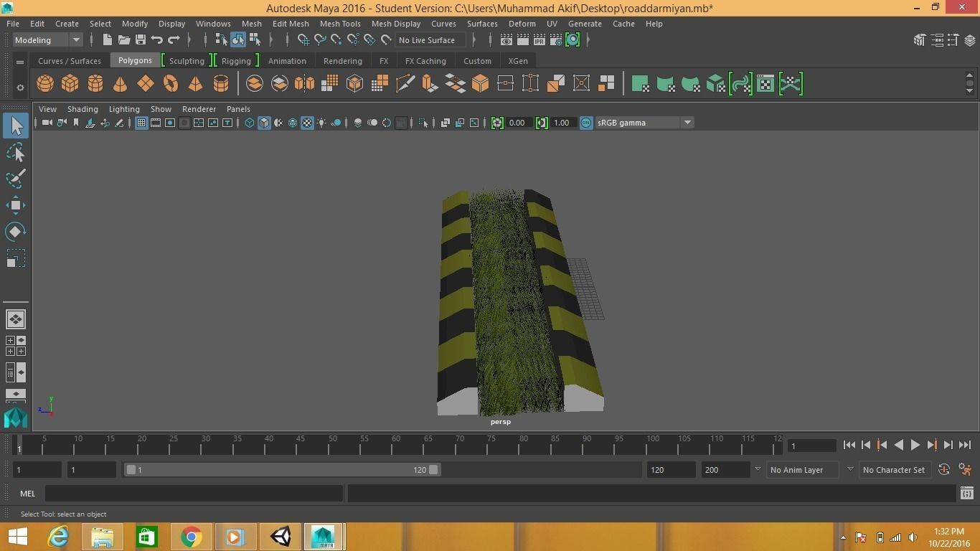
Task: Open the Deform menu
Action: [522, 24]
